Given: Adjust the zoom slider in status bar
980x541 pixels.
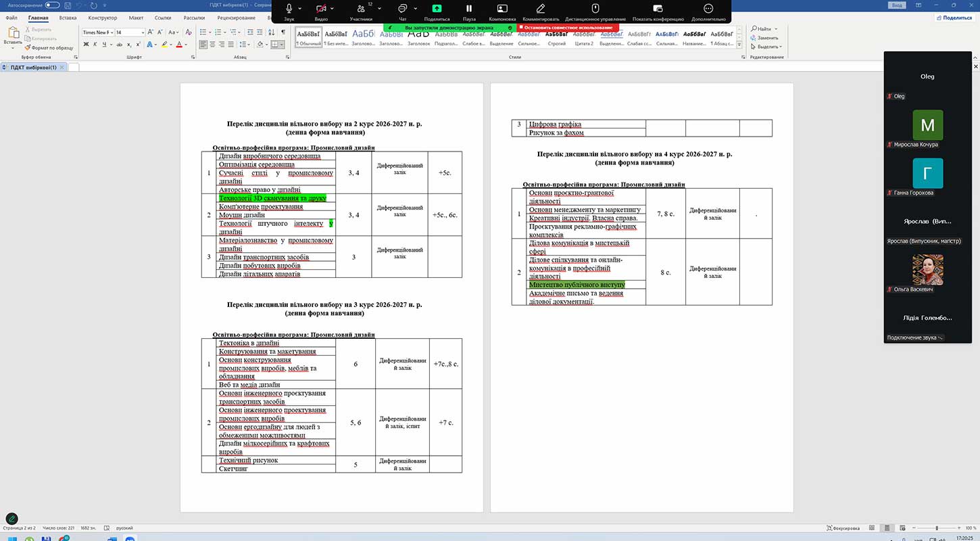Looking at the screenshot, I should click(936, 527).
